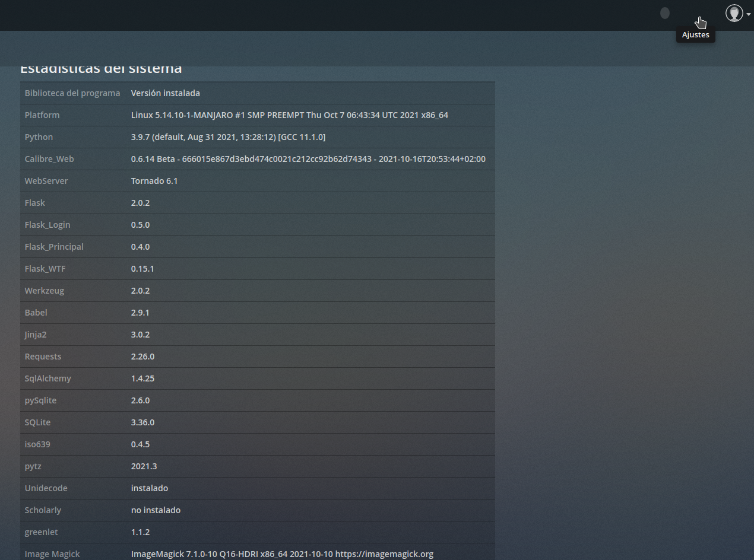Click the Versión instalada column header
754x560 pixels.
coord(165,93)
